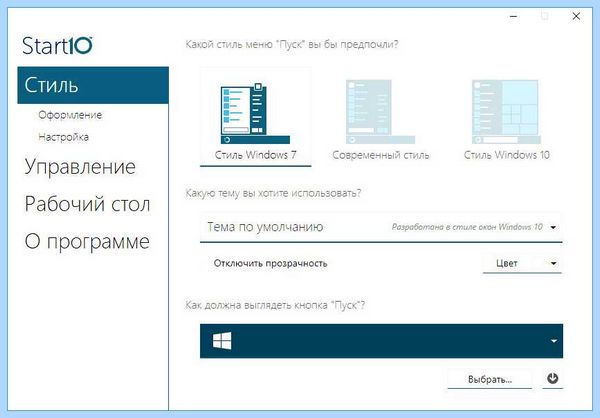
Task: Close the Start10 window
Action: tap(576, 16)
